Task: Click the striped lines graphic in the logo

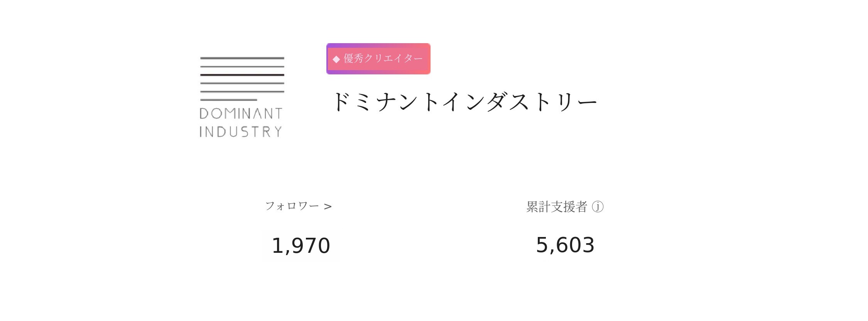Action: [242, 79]
